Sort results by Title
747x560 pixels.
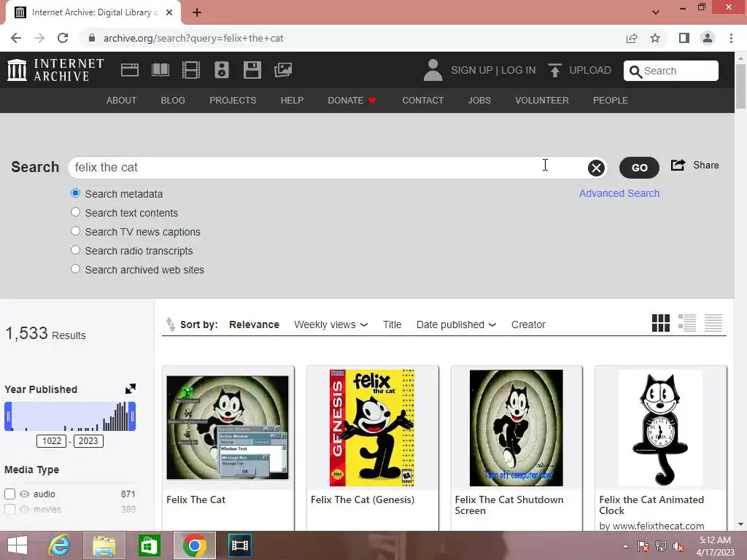392,324
